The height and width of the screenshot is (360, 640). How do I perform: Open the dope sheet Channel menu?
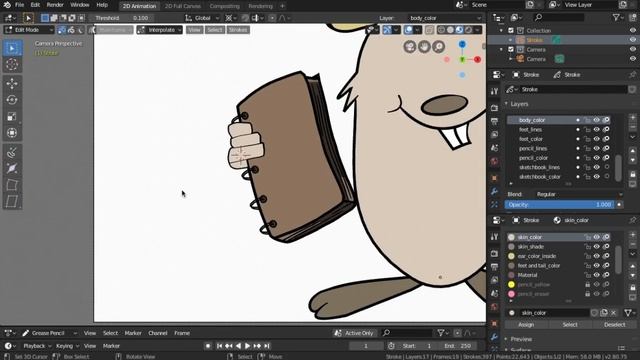158,333
